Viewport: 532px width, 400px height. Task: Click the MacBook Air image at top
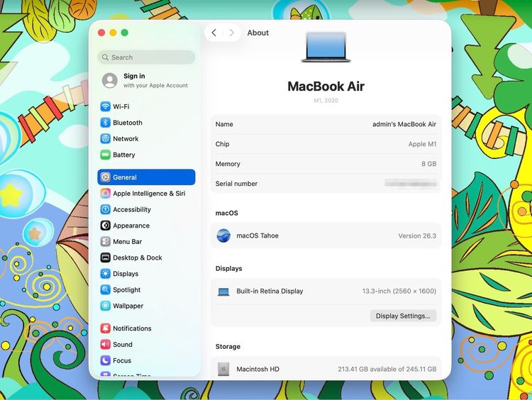(326, 47)
